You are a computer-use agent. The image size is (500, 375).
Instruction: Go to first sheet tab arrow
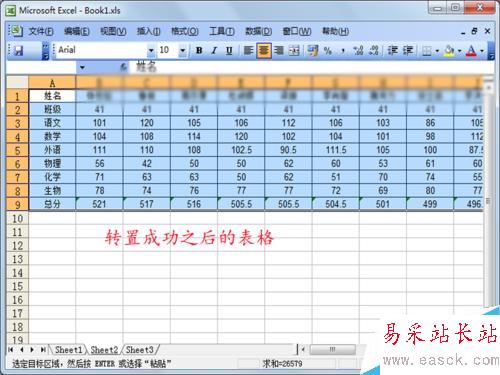(x=11, y=350)
